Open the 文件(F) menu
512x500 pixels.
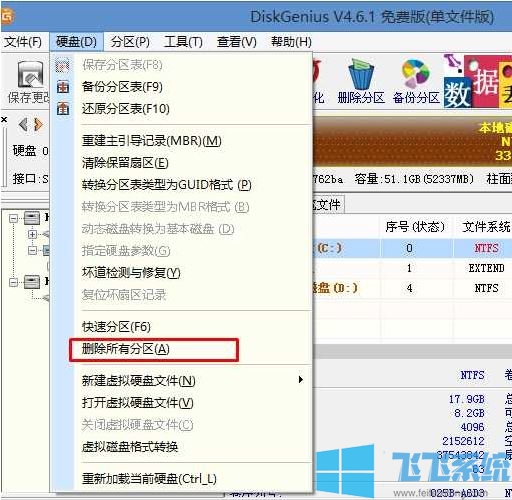(x=23, y=42)
